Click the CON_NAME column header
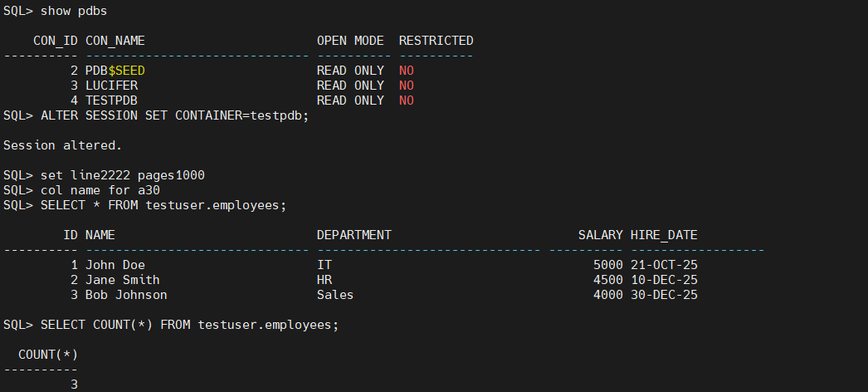Screen dimensions: 868x392 tap(115, 41)
